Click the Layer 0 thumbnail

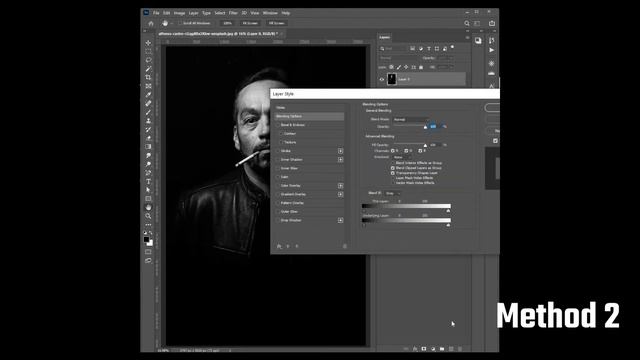point(391,79)
